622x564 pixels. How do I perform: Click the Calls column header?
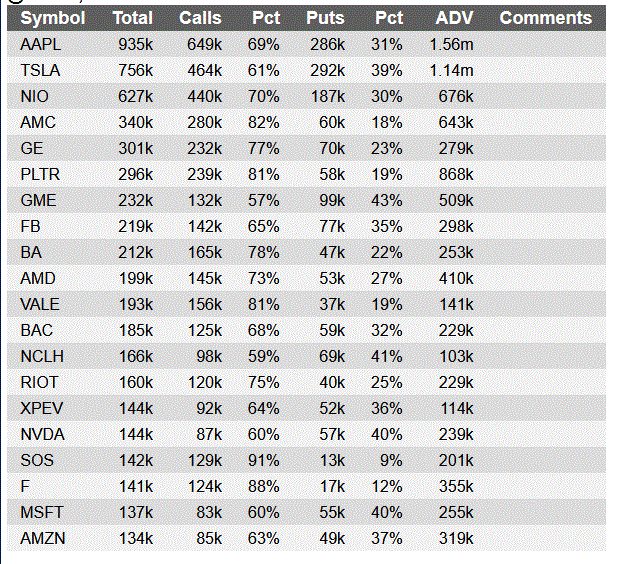pos(200,18)
